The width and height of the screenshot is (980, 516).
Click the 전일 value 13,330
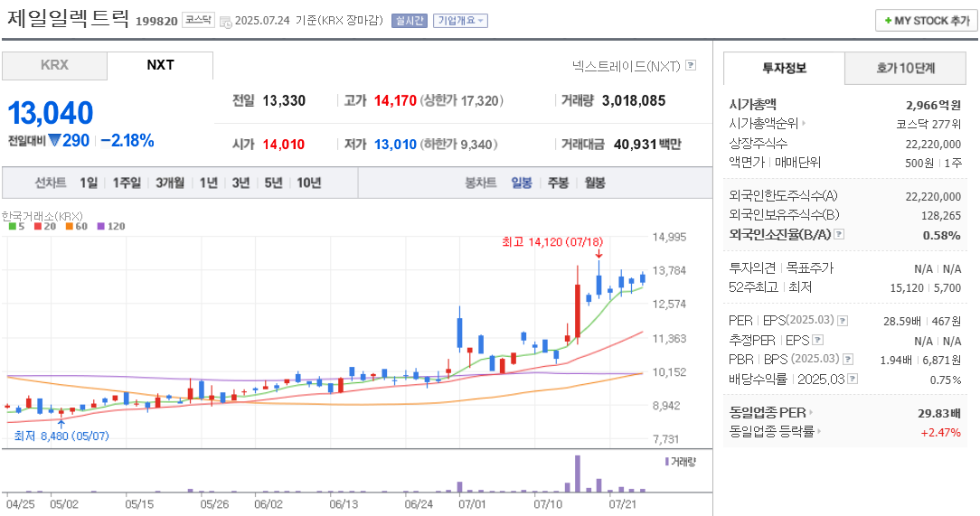(284, 100)
